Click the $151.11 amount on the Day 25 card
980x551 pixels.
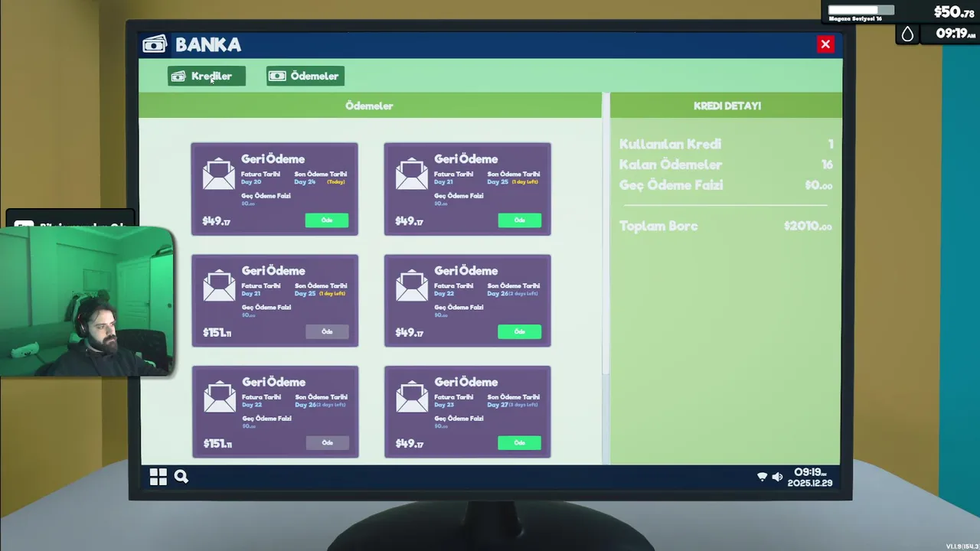click(x=217, y=332)
